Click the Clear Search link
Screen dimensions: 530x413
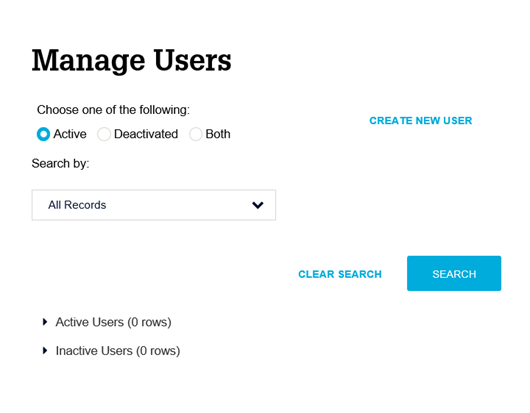pyautogui.click(x=340, y=274)
